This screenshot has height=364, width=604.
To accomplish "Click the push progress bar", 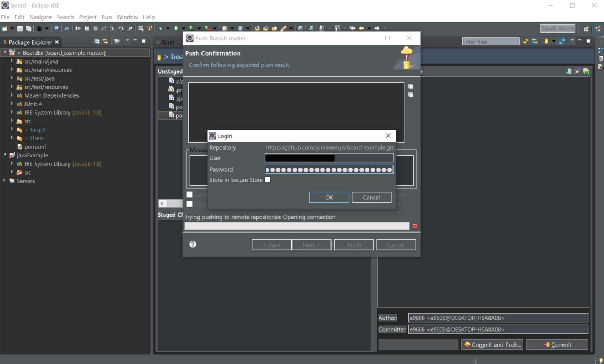I will [x=297, y=226].
